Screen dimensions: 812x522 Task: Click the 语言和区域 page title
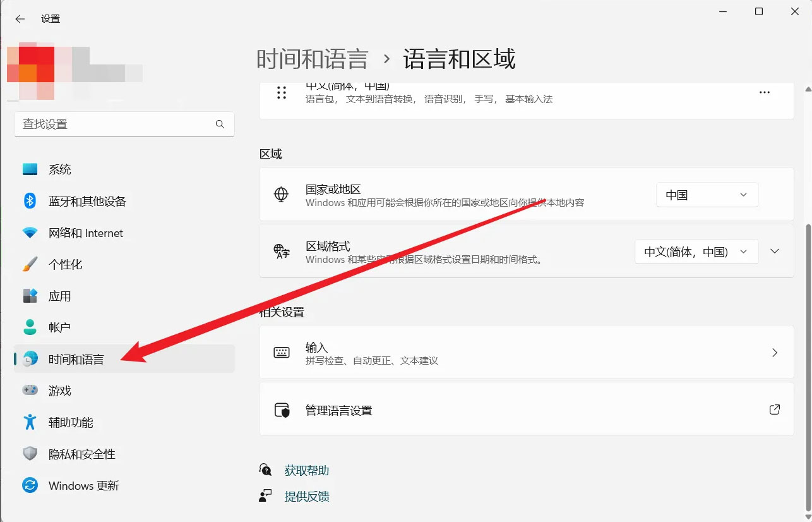tap(460, 59)
